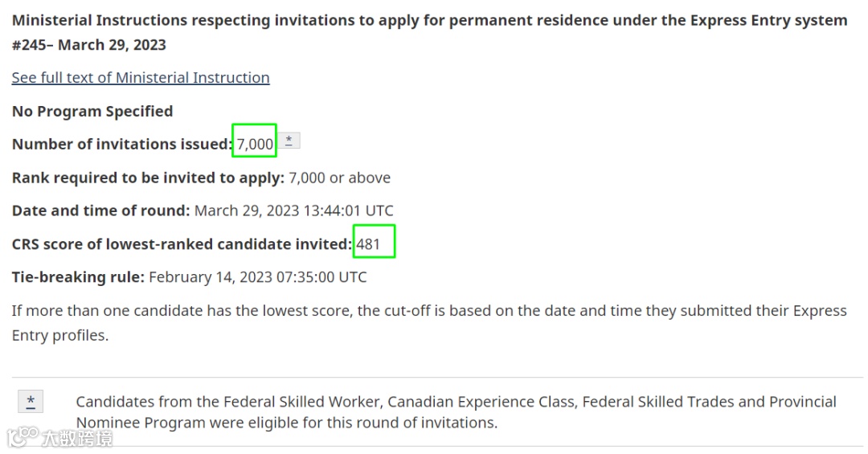Click the #245– March 29, 2023 heading line

[x=89, y=45]
